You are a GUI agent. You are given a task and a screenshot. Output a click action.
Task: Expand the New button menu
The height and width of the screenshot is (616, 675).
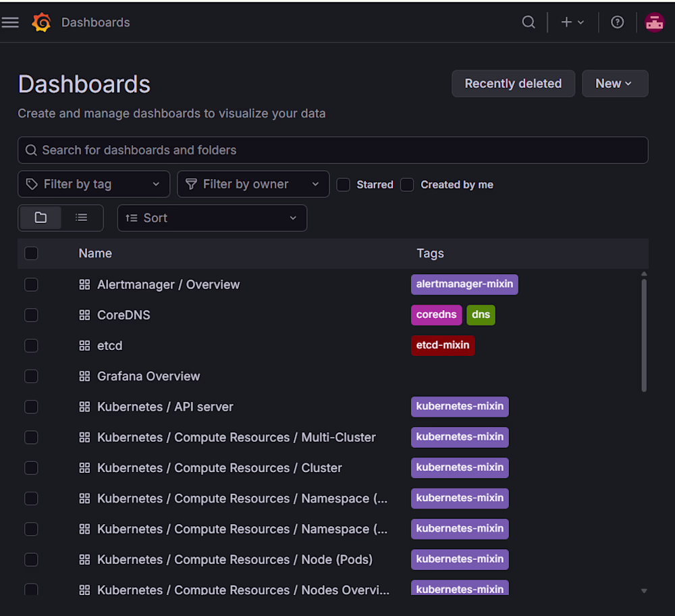point(615,84)
